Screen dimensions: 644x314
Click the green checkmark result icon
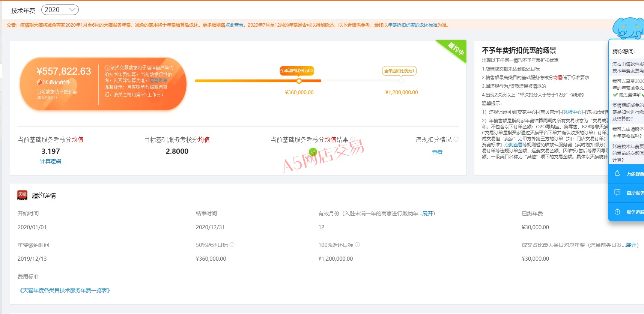(x=313, y=152)
